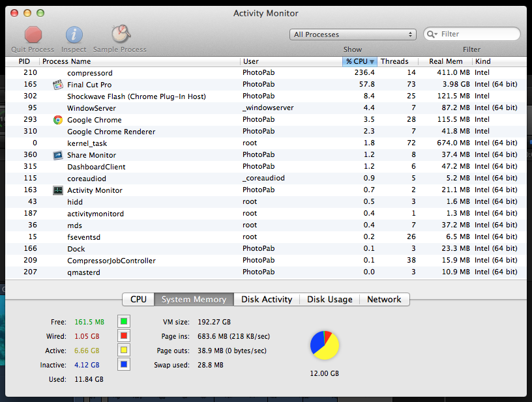Click the memory usage pie chart
The width and height of the screenshot is (532, 402).
325,345
